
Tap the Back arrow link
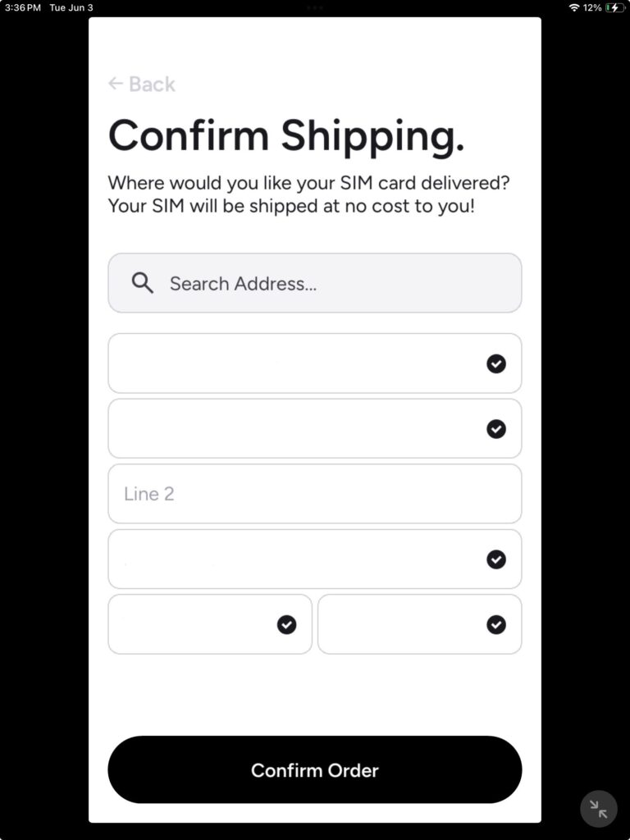coord(141,84)
